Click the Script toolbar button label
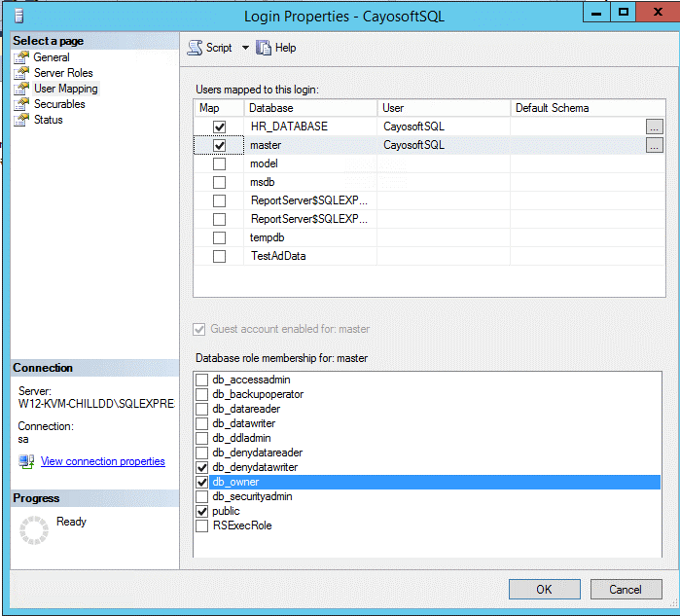 [x=219, y=48]
